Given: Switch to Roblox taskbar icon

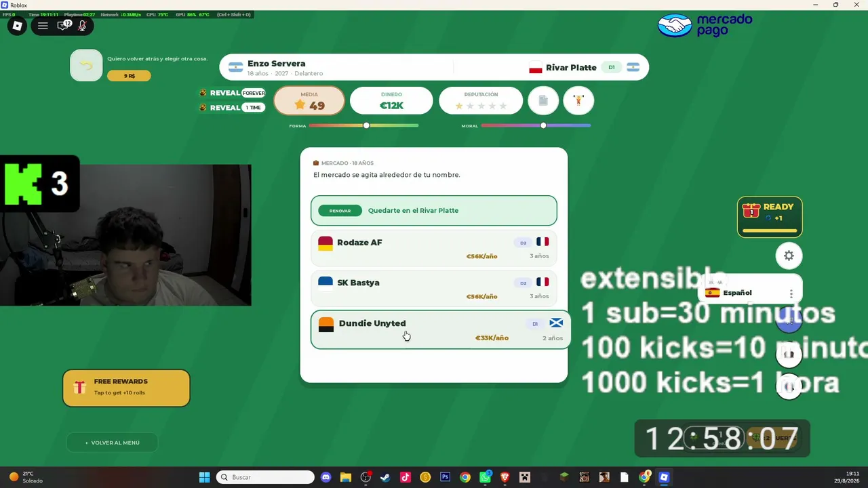Looking at the screenshot, I should pos(664,477).
